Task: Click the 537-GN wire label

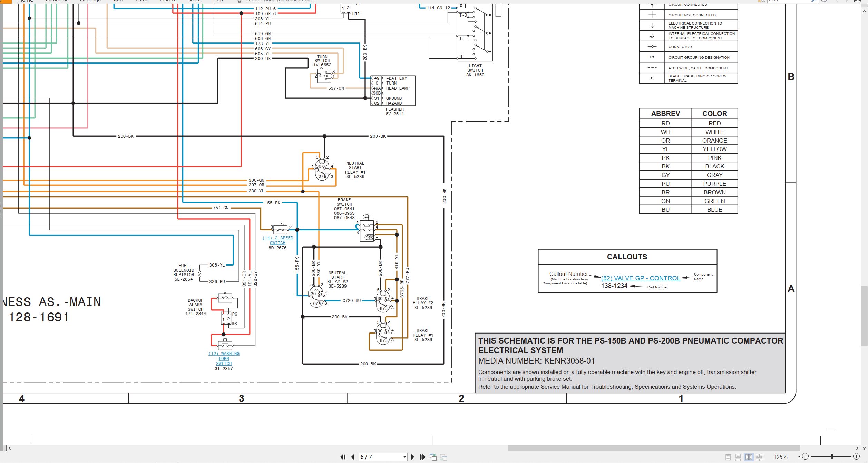Action: point(336,88)
